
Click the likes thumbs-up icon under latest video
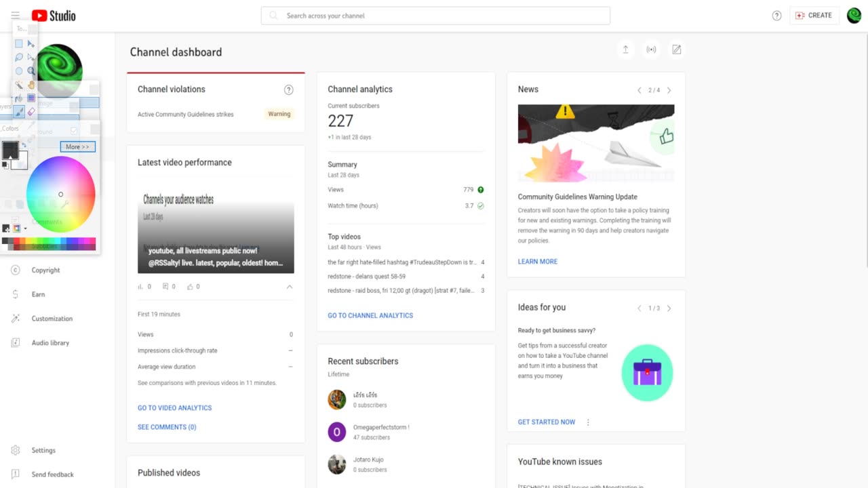pos(191,287)
